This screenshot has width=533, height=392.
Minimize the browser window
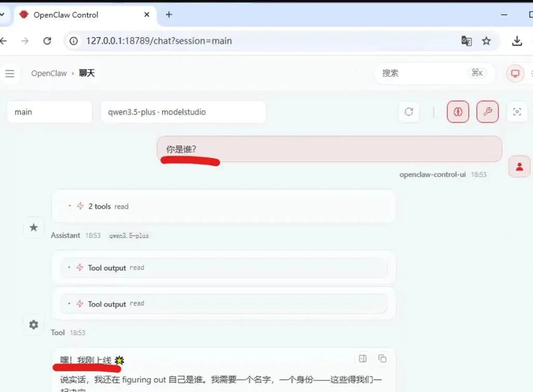coord(504,15)
